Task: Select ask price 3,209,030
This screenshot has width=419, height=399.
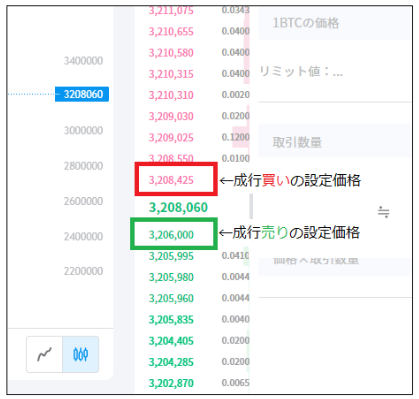Action: pos(171,116)
